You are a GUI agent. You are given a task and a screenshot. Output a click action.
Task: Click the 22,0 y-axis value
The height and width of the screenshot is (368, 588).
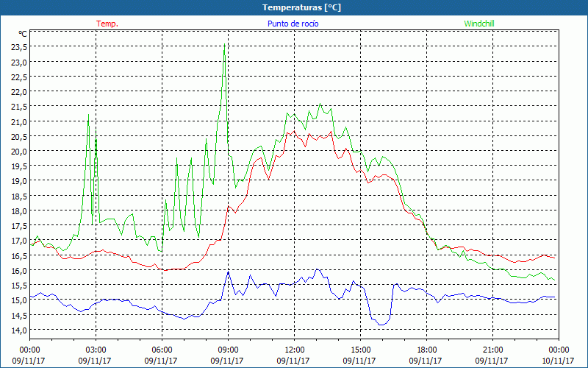(19, 91)
